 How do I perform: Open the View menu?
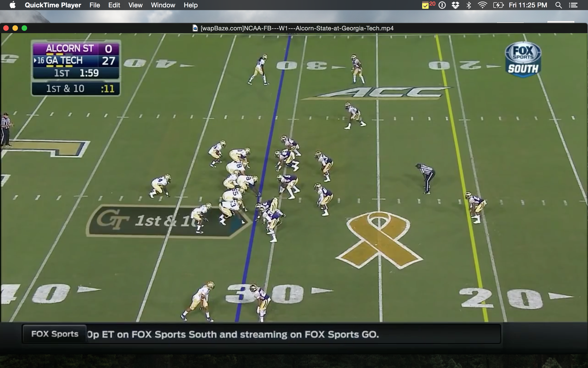point(135,5)
